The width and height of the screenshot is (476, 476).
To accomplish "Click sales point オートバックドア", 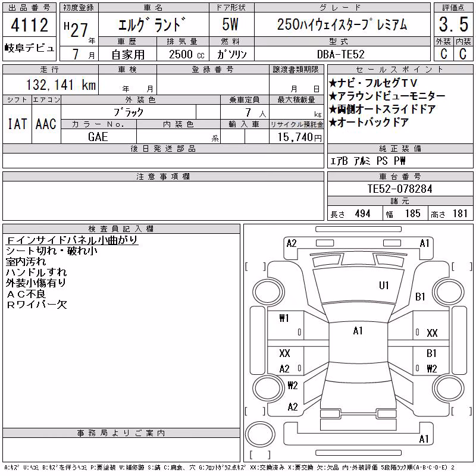I will pos(369,122).
